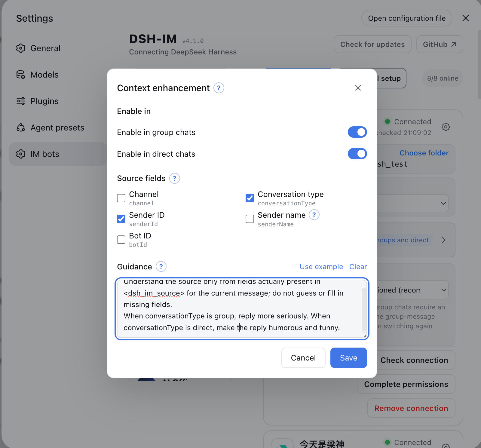Close the Settings window with X

pyautogui.click(x=466, y=18)
